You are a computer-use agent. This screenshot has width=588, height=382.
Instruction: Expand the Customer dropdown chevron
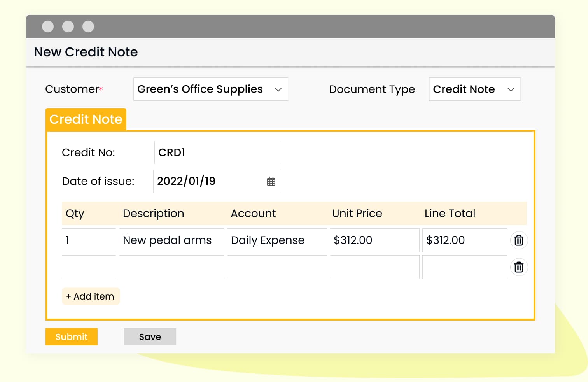click(278, 89)
